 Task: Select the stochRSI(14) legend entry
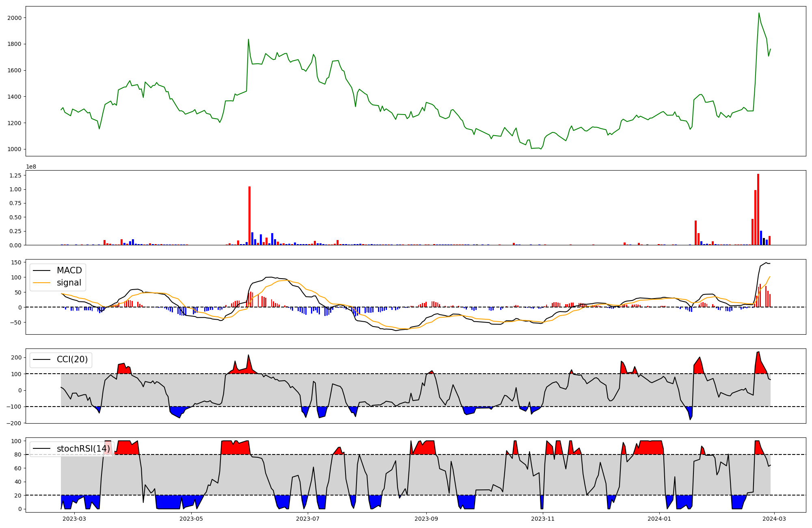(83, 449)
